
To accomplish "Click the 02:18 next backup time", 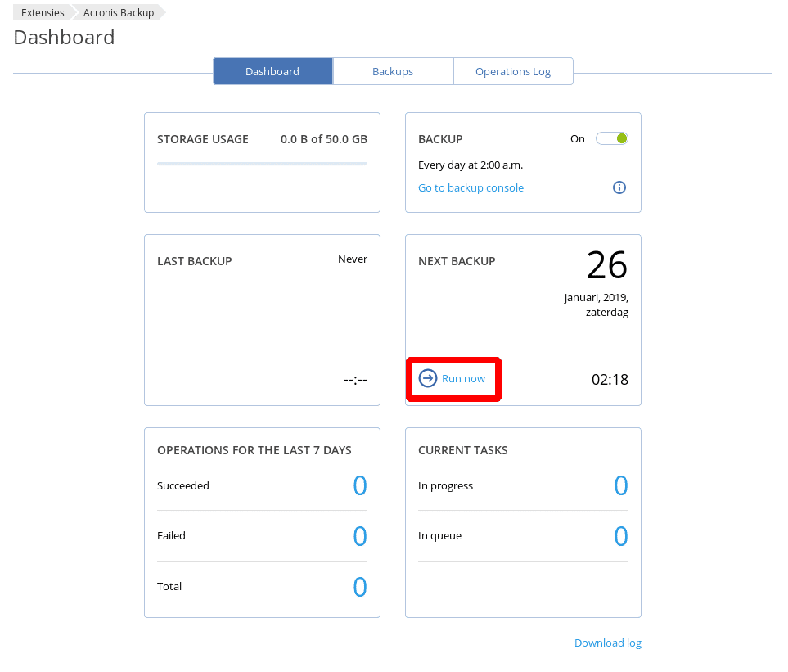I will [x=610, y=380].
